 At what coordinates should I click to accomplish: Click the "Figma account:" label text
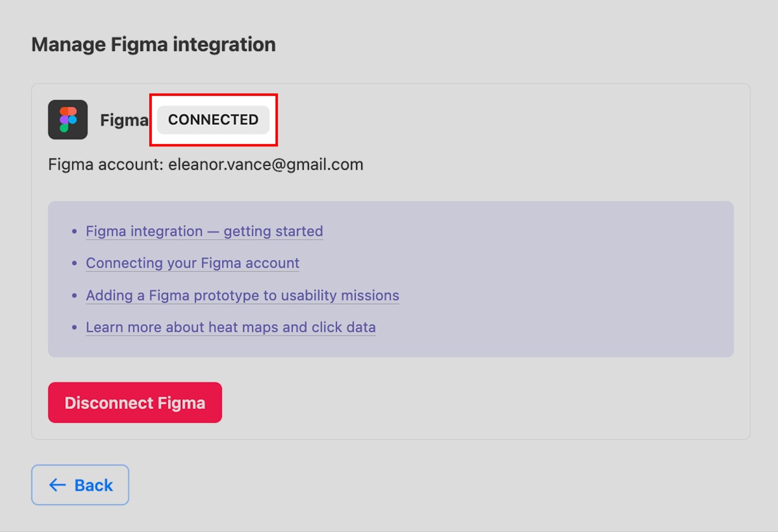coord(106,165)
